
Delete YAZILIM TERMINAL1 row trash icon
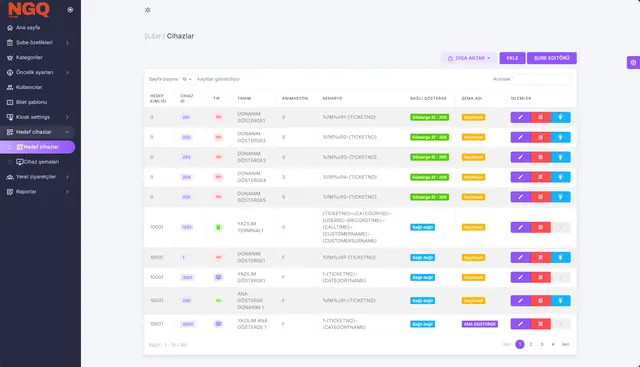540,227
